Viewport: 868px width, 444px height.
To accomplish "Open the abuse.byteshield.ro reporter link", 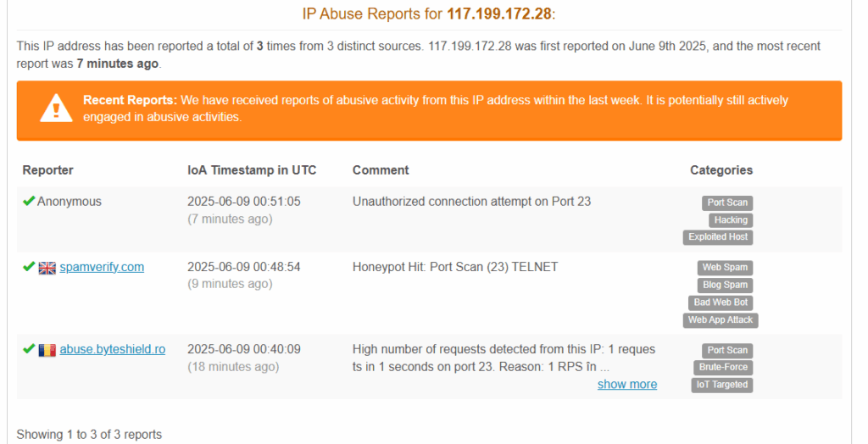I will (113, 349).
